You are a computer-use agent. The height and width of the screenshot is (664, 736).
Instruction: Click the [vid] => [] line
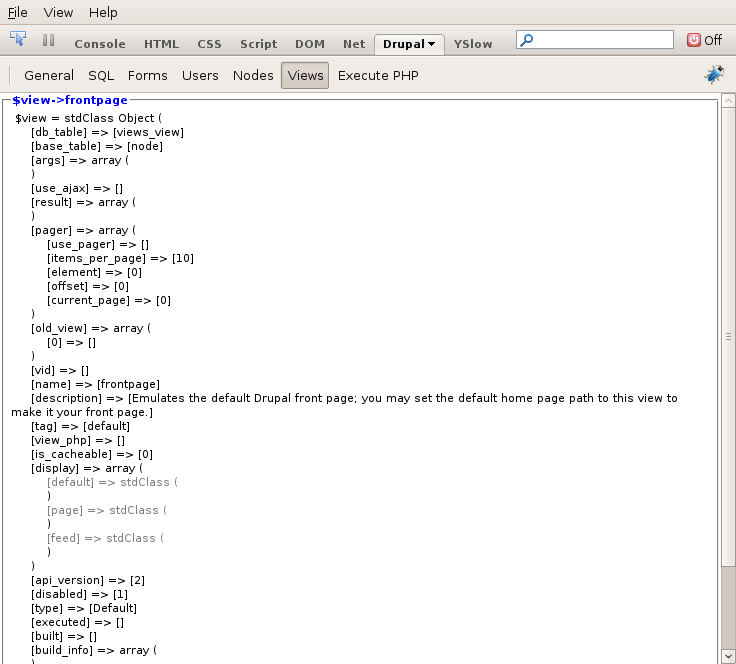60,371
